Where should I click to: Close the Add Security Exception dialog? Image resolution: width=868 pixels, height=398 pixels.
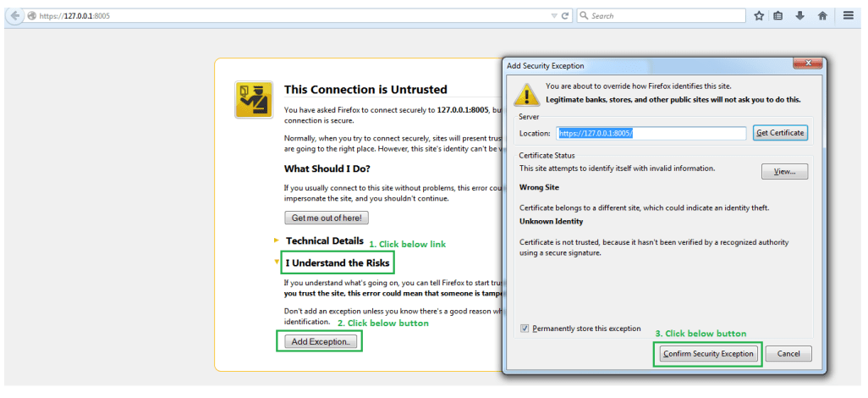click(x=807, y=64)
